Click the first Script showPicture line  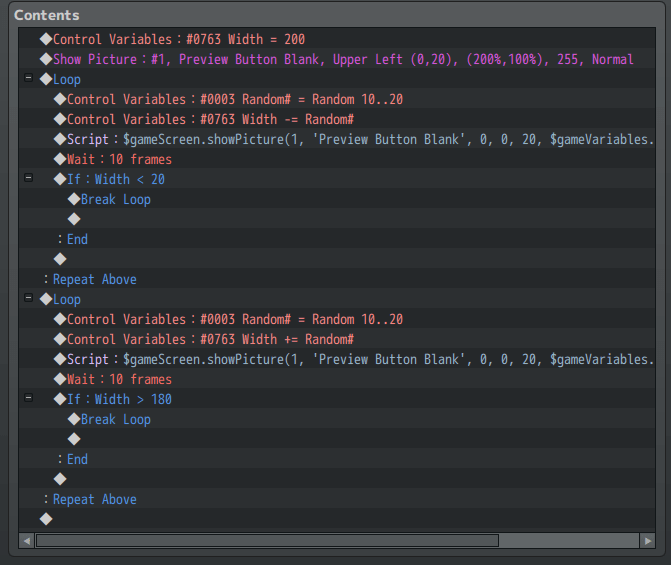pyautogui.click(x=337, y=140)
